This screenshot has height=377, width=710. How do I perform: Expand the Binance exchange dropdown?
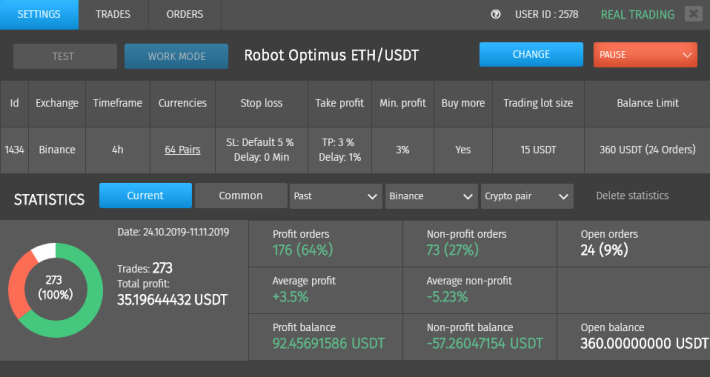[x=432, y=196]
